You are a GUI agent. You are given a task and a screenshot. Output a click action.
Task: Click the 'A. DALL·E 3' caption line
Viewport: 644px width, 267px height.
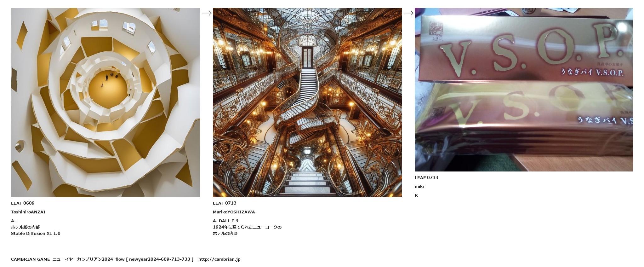click(x=225, y=221)
